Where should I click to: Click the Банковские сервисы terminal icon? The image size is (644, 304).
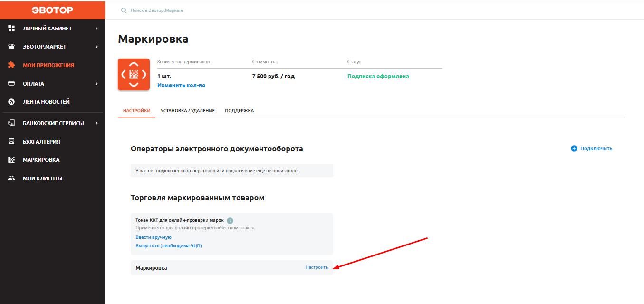click(12, 123)
